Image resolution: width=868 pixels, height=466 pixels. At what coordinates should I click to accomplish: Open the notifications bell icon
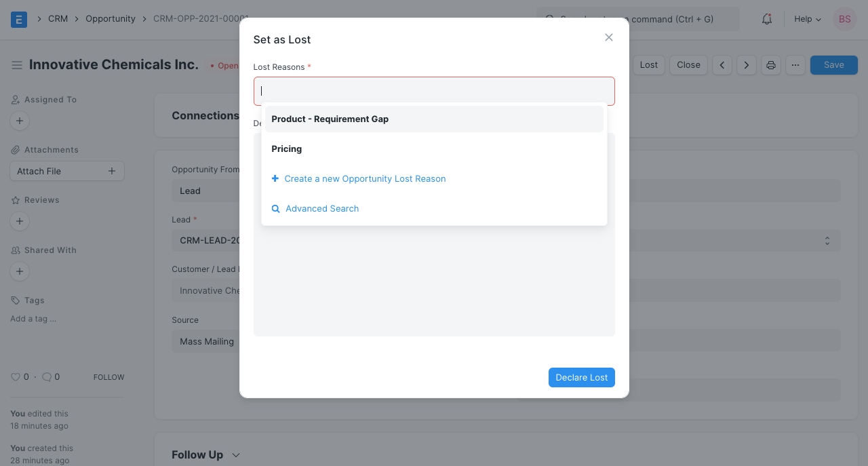767,19
